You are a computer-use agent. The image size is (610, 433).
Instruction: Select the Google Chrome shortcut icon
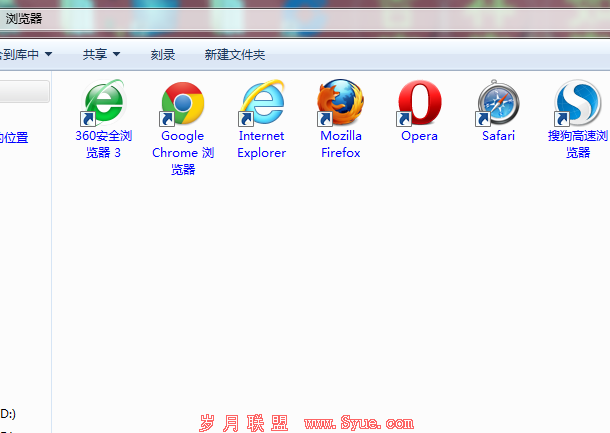pyautogui.click(x=182, y=103)
